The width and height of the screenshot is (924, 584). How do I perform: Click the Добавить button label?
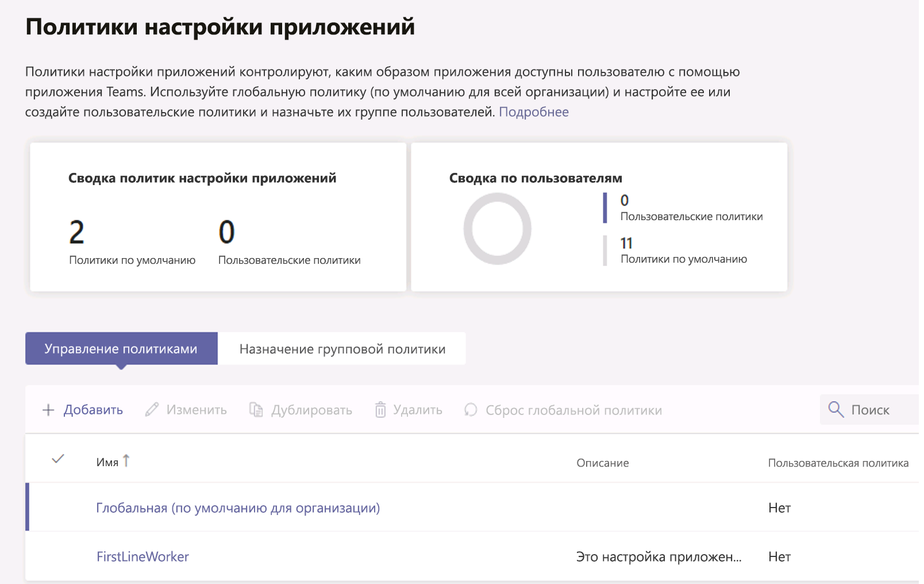tap(93, 410)
